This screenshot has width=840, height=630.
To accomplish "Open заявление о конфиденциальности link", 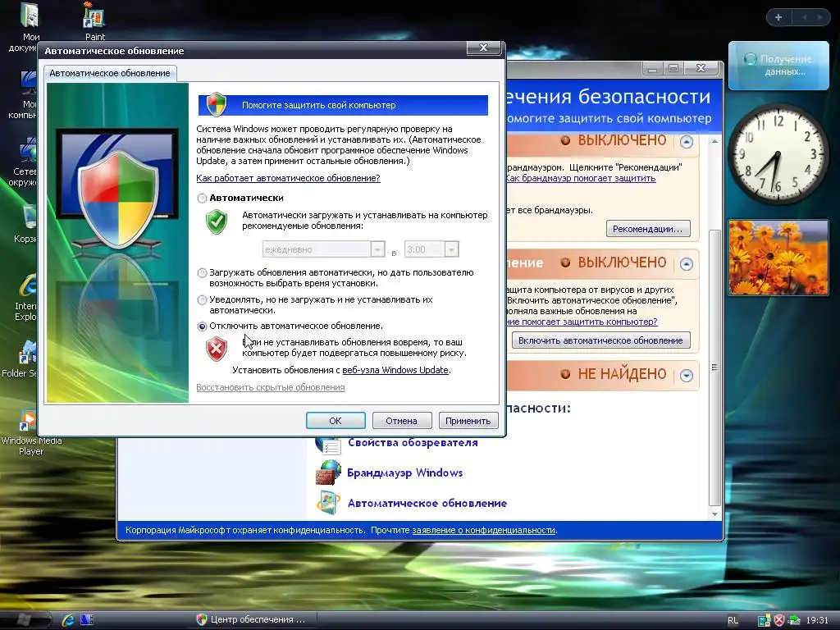I will click(483, 530).
